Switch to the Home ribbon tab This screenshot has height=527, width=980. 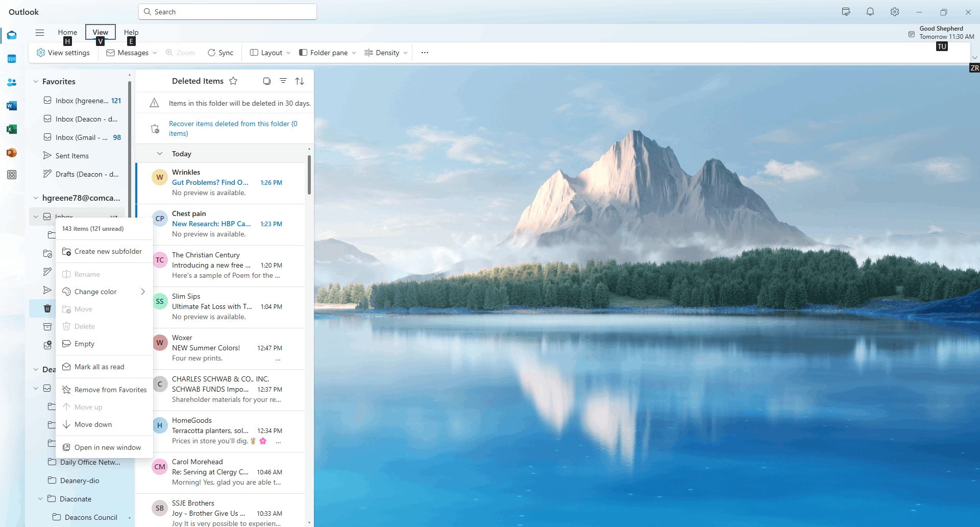pos(67,32)
